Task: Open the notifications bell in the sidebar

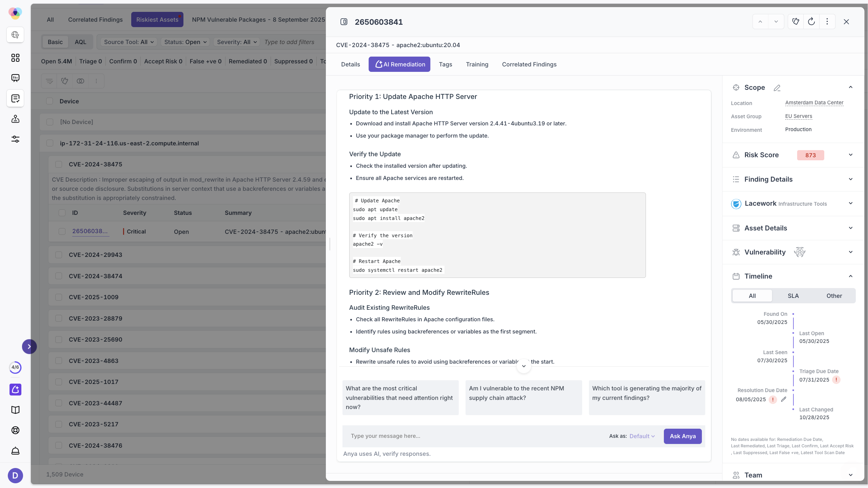Action: tap(15, 451)
